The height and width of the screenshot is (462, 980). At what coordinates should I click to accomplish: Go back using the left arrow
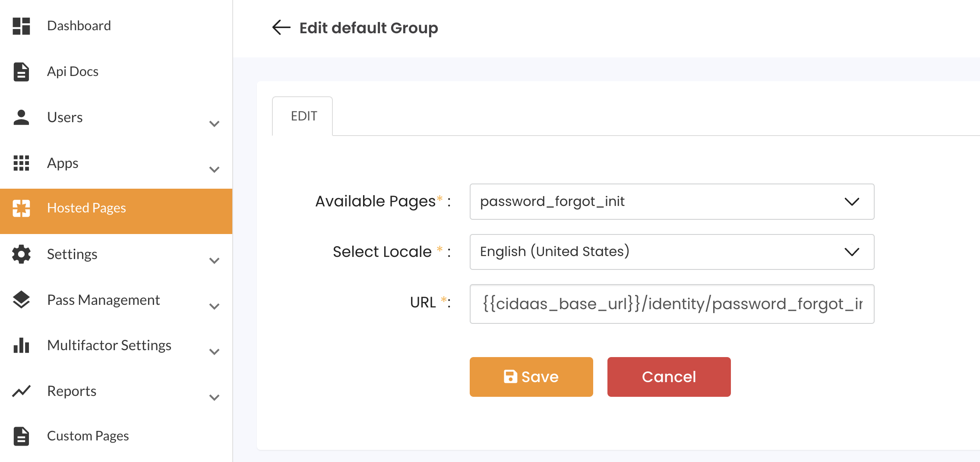pos(281,28)
